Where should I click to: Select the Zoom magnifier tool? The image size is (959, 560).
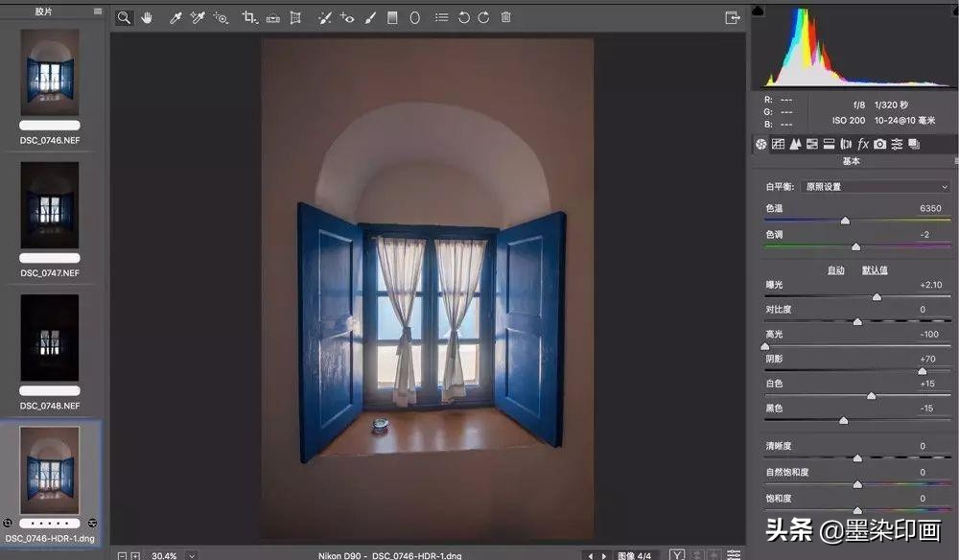coord(124,17)
